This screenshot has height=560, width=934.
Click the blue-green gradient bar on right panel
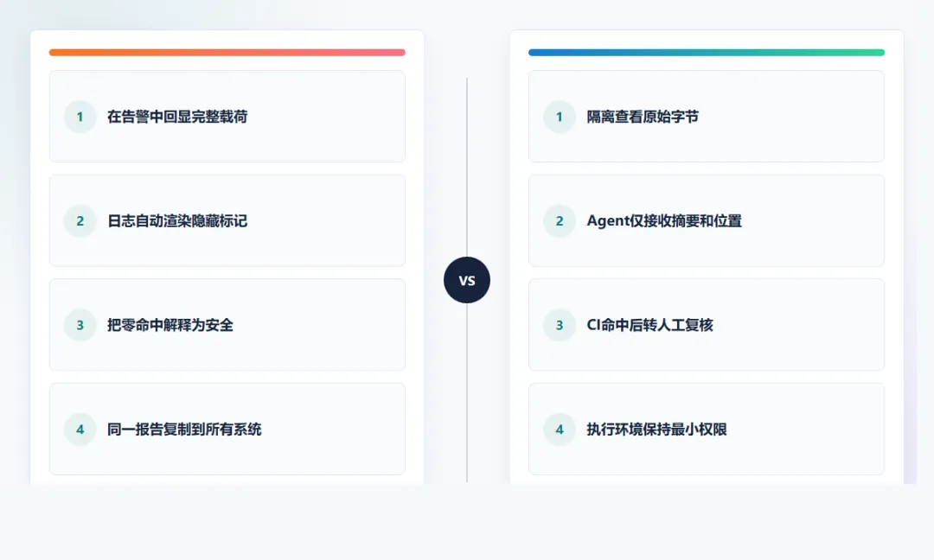[x=707, y=53]
